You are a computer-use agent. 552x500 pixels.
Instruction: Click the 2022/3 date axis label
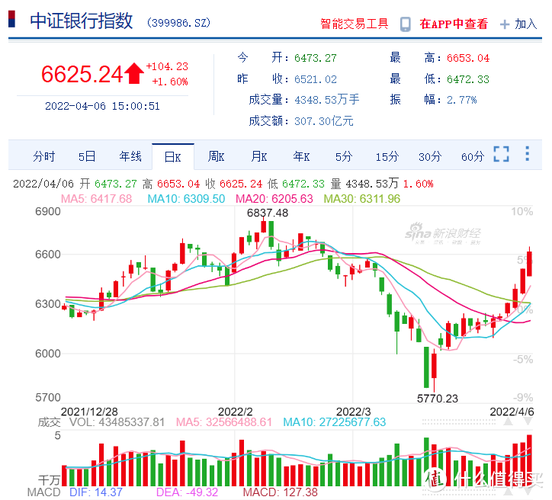click(x=353, y=411)
